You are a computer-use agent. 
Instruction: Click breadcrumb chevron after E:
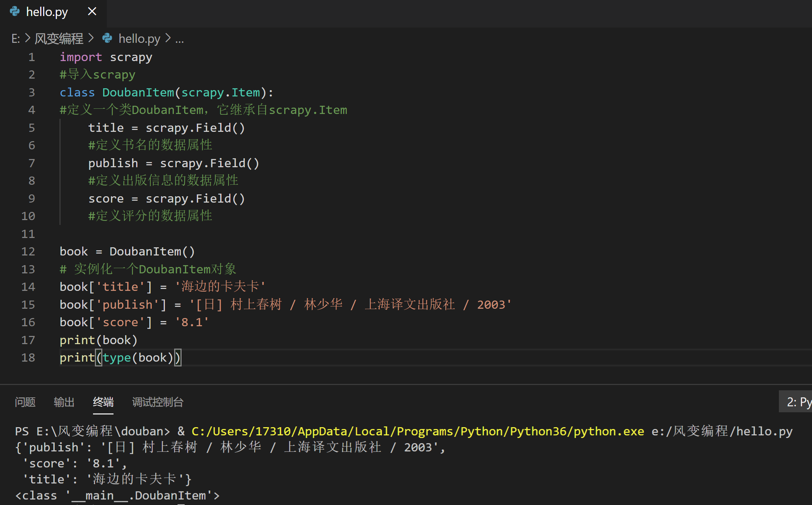28,38
